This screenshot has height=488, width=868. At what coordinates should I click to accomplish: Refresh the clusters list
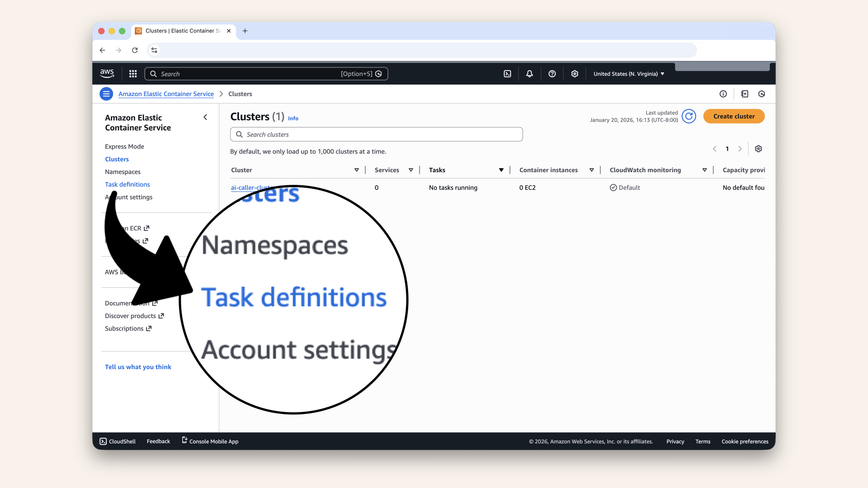point(689,116)
